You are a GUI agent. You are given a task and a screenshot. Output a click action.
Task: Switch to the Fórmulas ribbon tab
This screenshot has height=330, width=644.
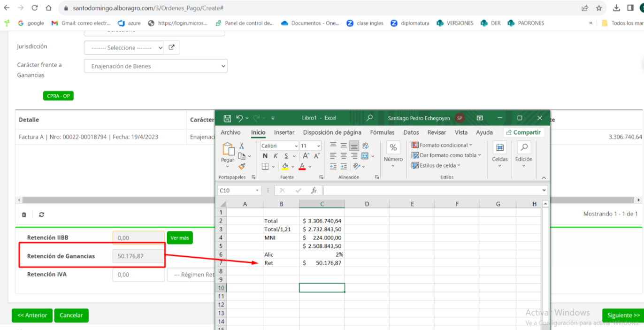pos(382,132)
